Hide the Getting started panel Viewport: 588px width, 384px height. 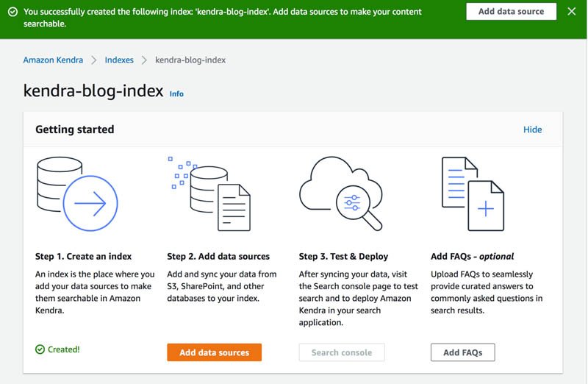point(532,129)
